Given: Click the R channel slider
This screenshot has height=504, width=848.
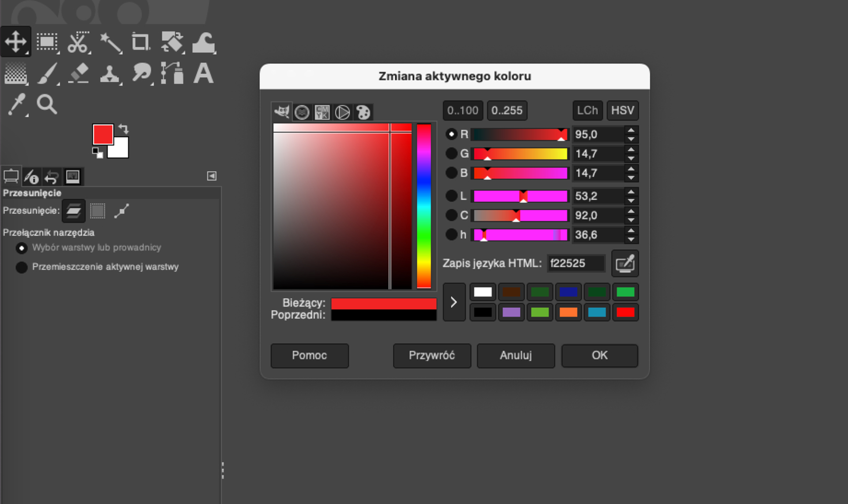Looking at the screenshot, I should [520, 134].
